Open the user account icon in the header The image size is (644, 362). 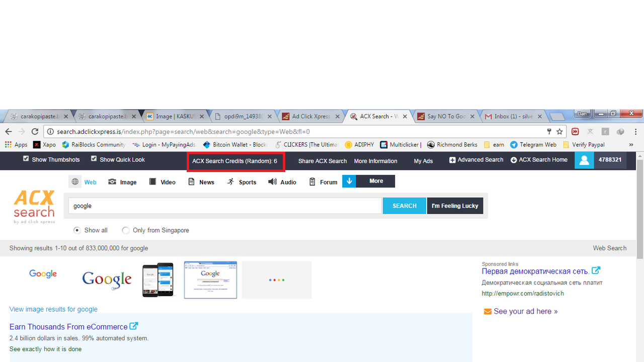(x=584, y=160)
